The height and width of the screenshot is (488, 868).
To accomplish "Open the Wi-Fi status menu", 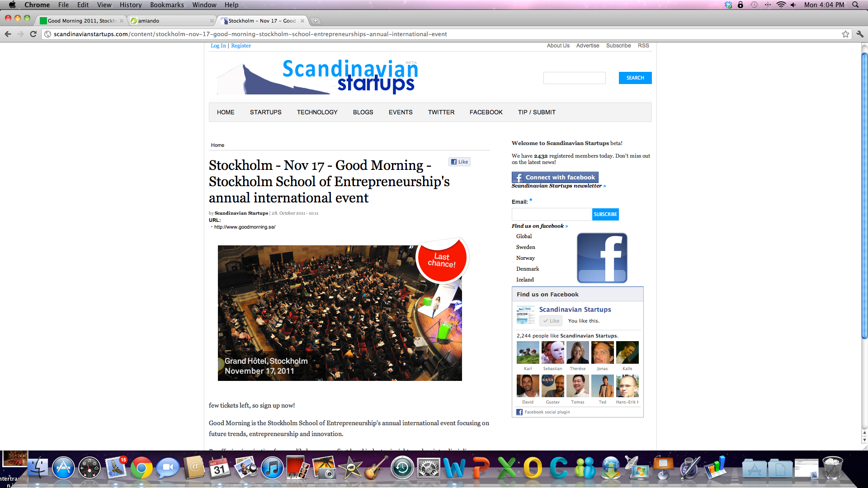I will (x=781, y=5).
